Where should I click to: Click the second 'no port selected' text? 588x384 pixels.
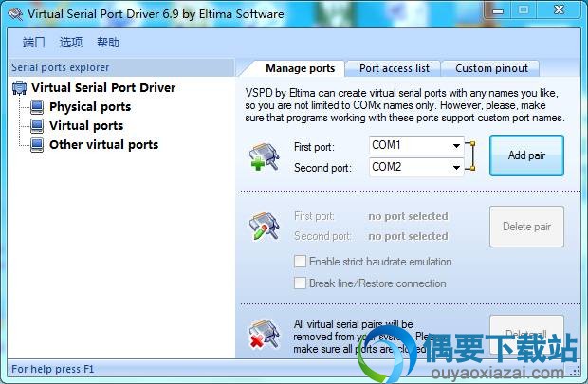(x=408, y=236)
